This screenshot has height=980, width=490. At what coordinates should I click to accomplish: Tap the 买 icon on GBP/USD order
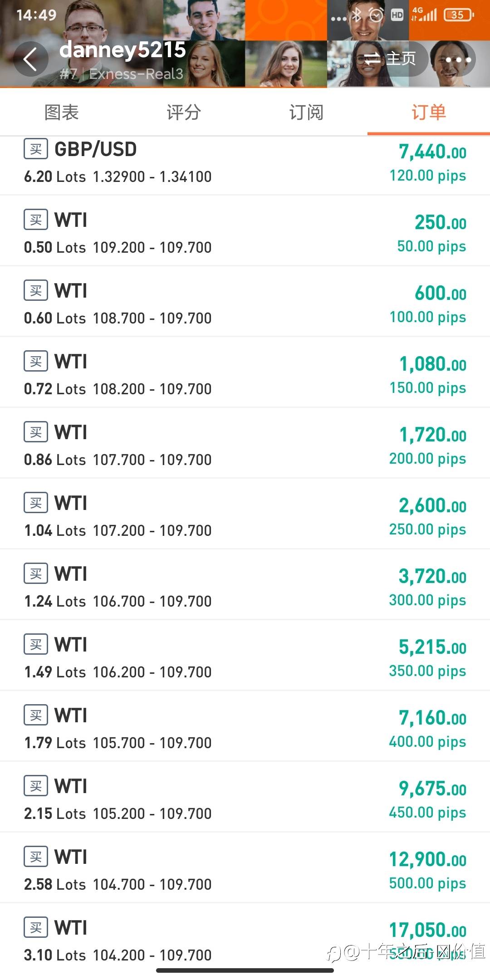click(36, 149)
